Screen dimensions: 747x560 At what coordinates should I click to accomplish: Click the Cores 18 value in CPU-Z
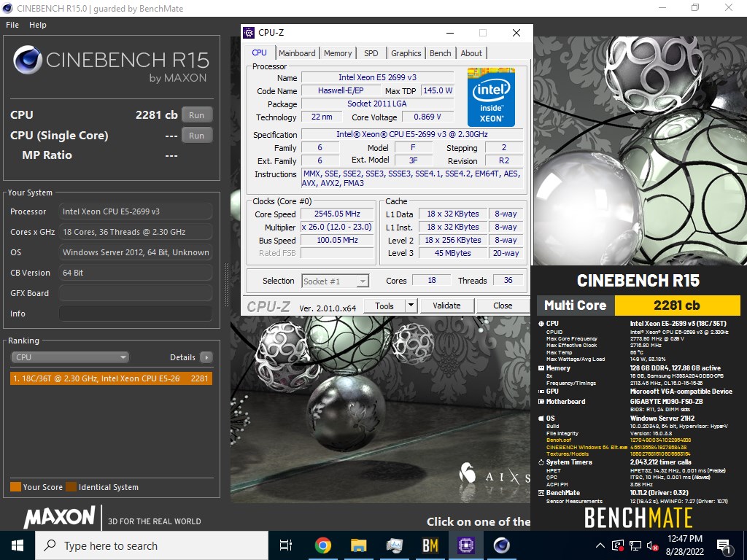[x=432, y=281]
